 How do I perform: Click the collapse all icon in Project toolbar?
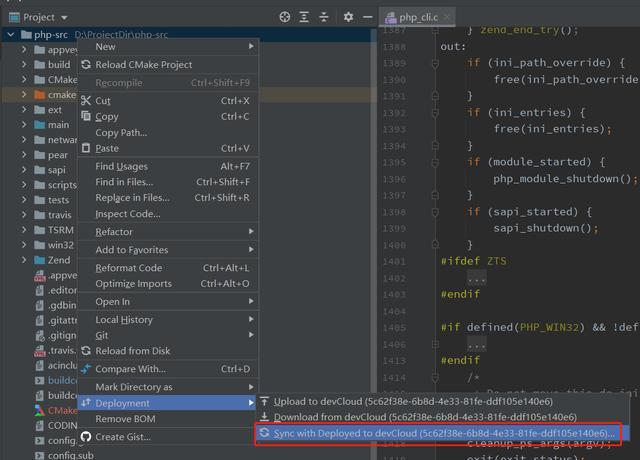(324, 17)
